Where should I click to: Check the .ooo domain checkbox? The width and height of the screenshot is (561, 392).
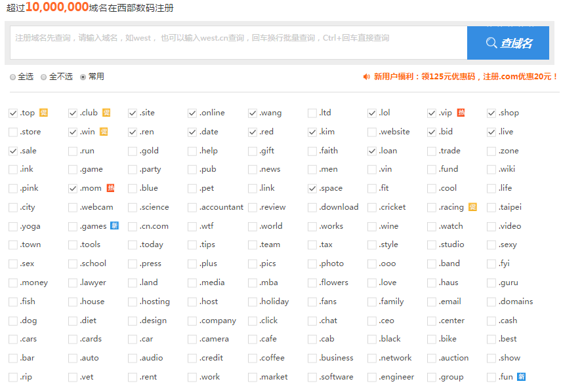[372, 264]
